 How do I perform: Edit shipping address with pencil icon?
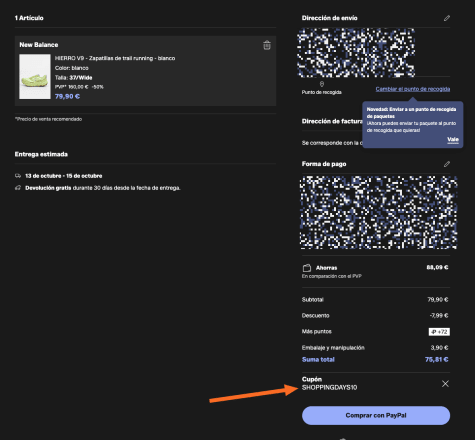tap(447, 18)
